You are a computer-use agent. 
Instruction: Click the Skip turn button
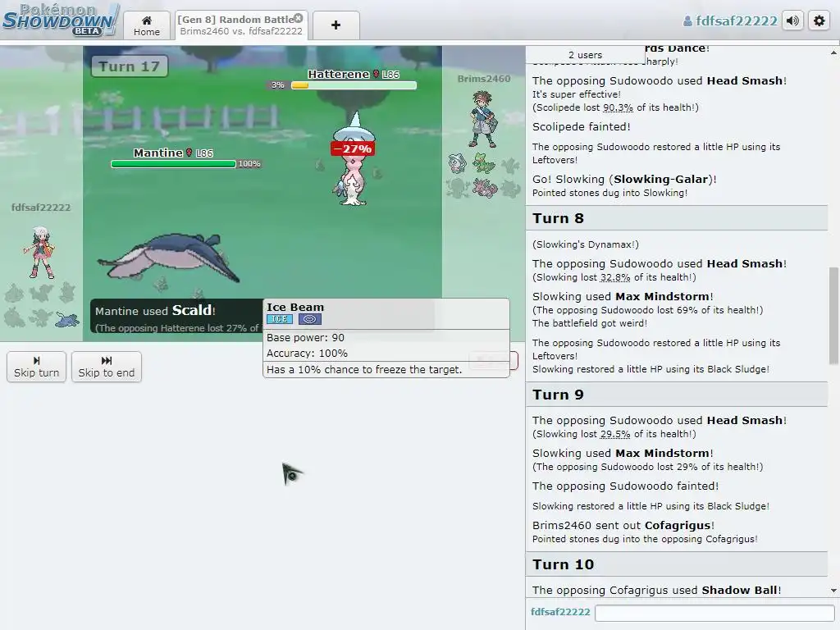[36, 367]
